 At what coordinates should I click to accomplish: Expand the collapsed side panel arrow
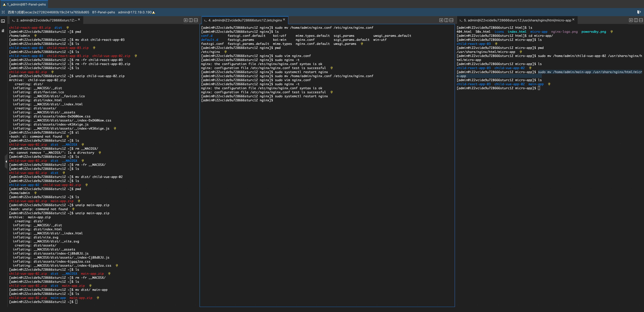[6, 162]
